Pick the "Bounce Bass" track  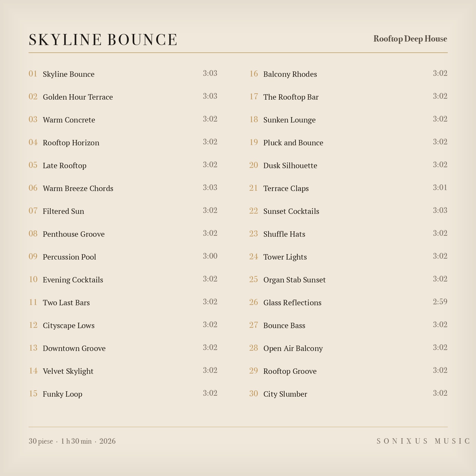tap(284, 325)
